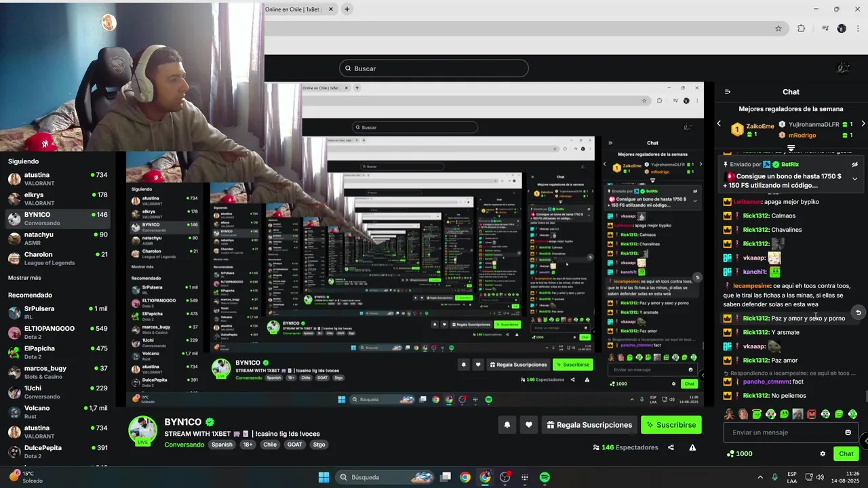Select the GOAT tag

click(x=294, y=445)
